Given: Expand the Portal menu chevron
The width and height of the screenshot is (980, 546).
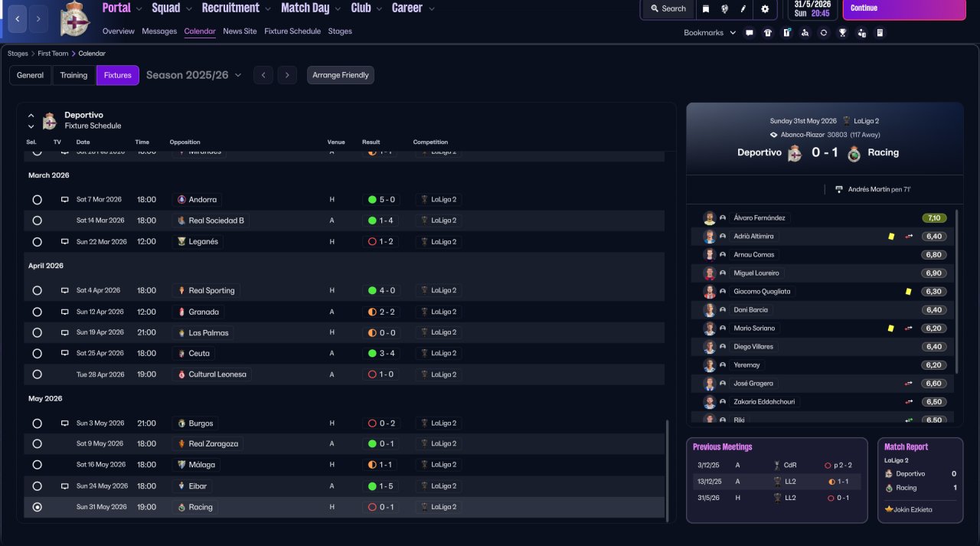Looking at the screenshot, I should click(x=139, y=9).
